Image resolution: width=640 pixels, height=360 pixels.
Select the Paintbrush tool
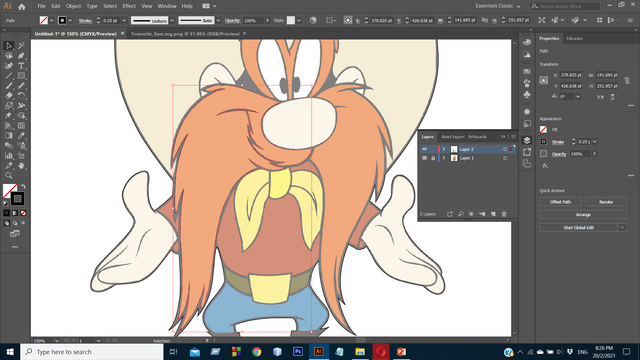pyautogui.click(x=9, y=86)
